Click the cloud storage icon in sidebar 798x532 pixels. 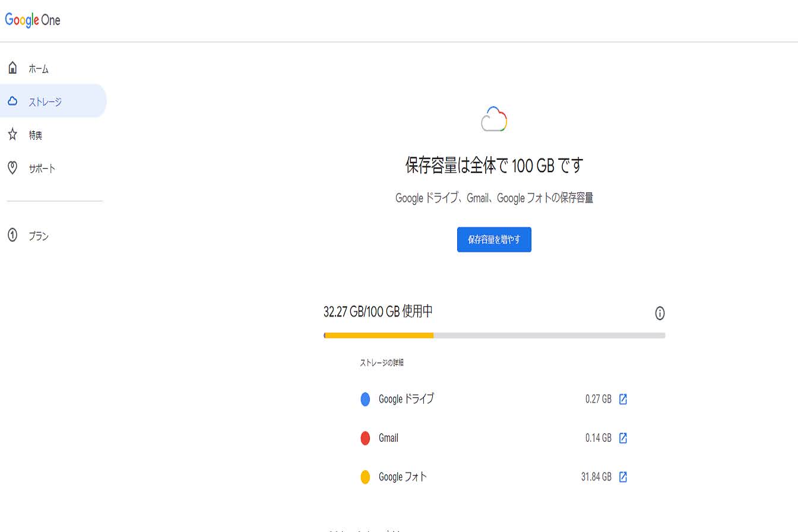pos(12,101)
